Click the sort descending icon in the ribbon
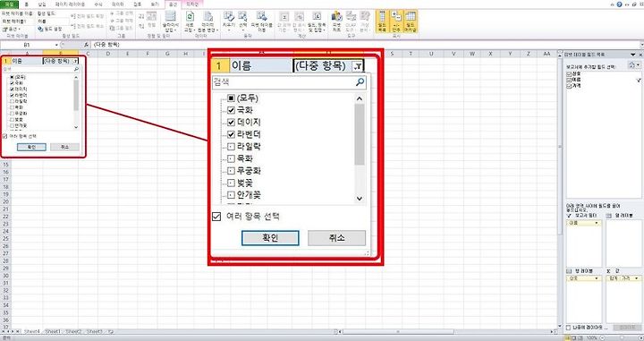644x341 pixels. 141,25
